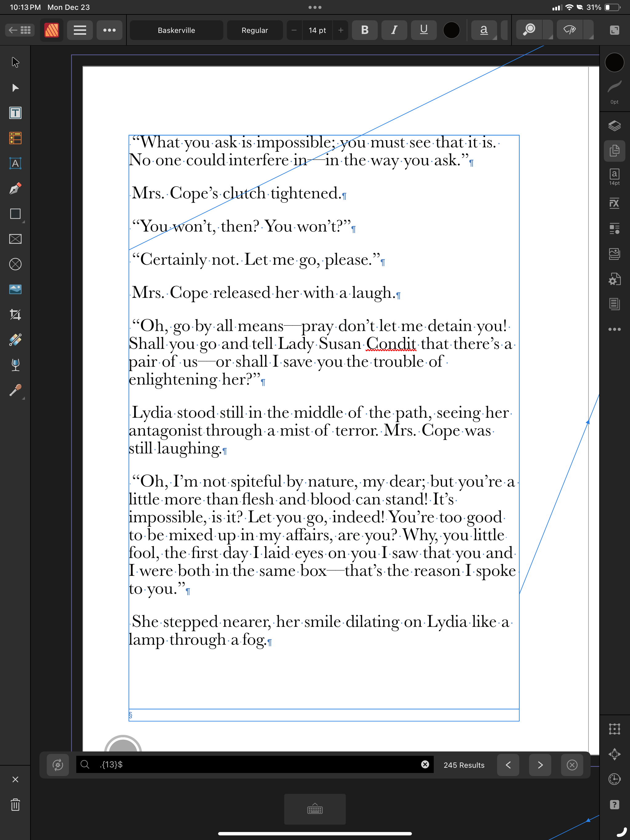Toggle Italic formatting
The image size is (630, 840).
click(394, 30)
